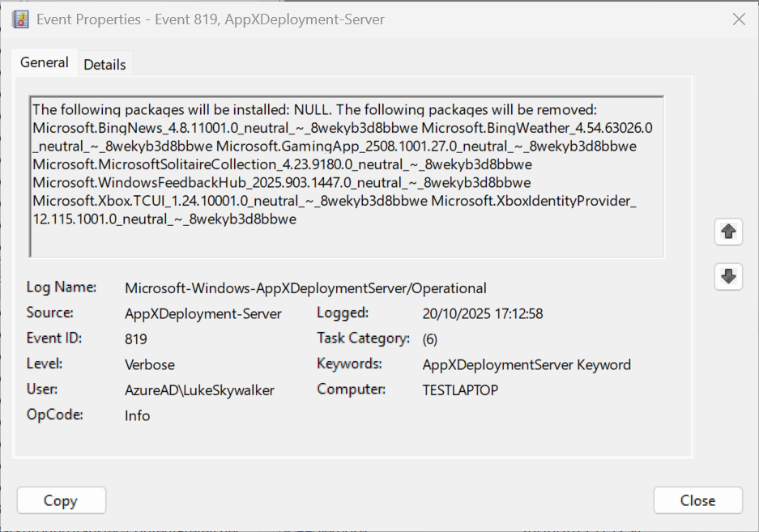Click the Event Properties window title text
The height and width of the screenshot is (532, 759).
tap(211, 19)
